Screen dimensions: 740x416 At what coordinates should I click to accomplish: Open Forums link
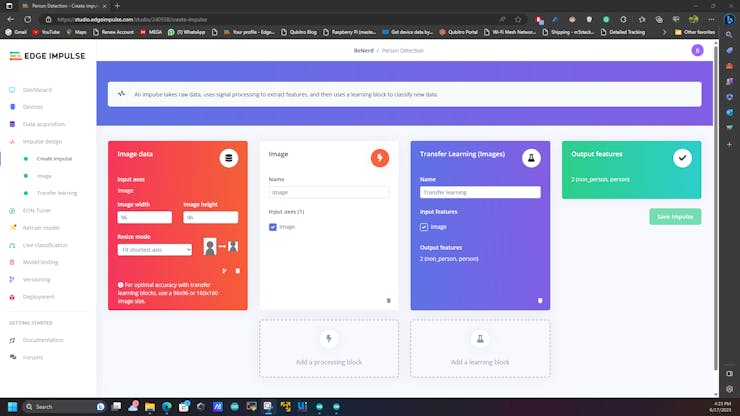[x=33, y=357]
